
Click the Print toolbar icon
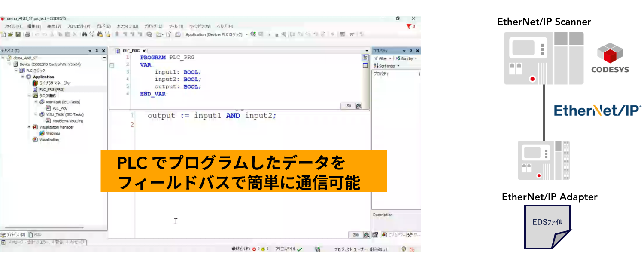click(27, 34)
